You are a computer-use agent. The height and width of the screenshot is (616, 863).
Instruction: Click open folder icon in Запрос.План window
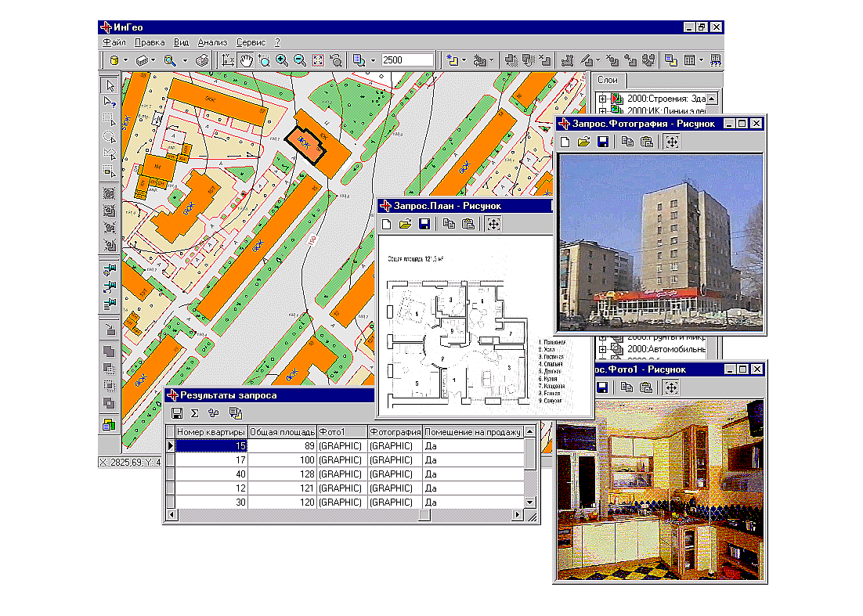click(405, 224)
